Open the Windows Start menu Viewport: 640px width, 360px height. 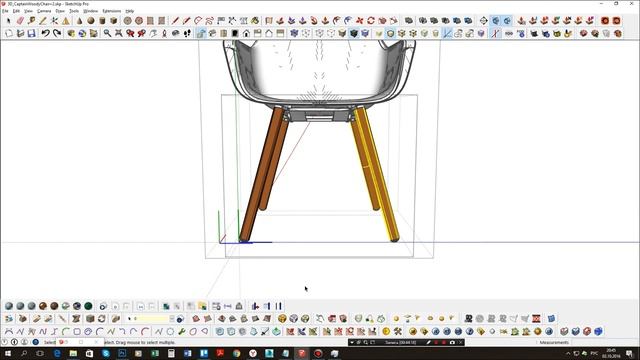pyautogui.click(x=7, y=353)
